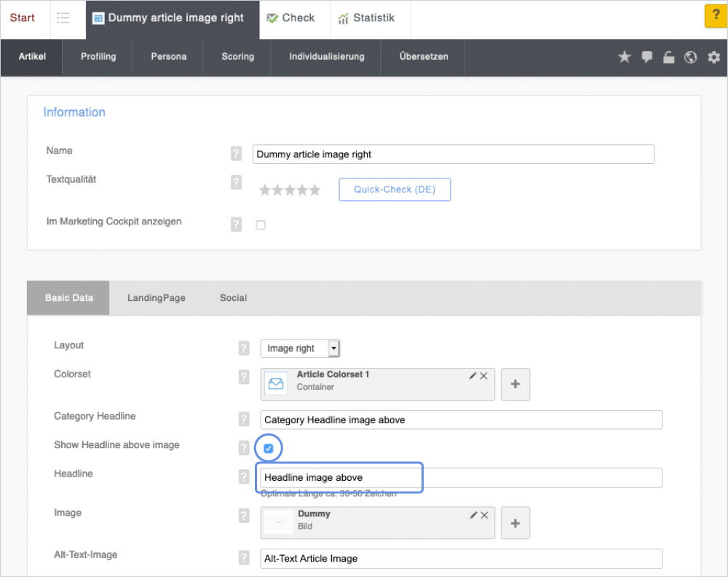Click the Dummy image thumbnail

coord(278,522)
